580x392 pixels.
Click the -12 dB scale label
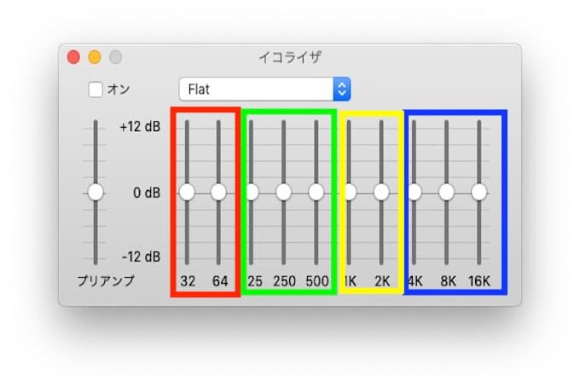tap(141, 257)
